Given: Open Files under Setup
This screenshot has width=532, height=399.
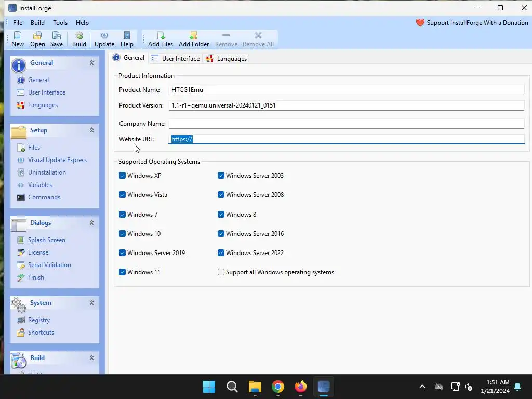Looking at the screenshot, I should [x=29, y=148].
